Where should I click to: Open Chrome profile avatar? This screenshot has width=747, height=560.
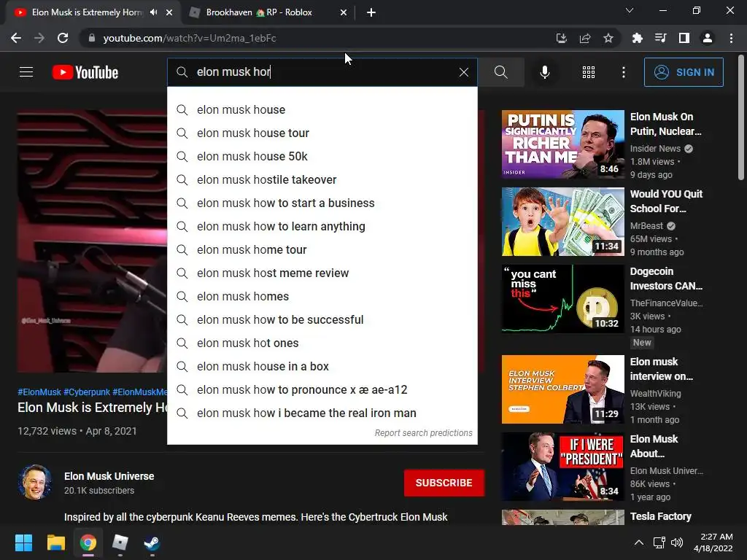(x=708, y=38)
